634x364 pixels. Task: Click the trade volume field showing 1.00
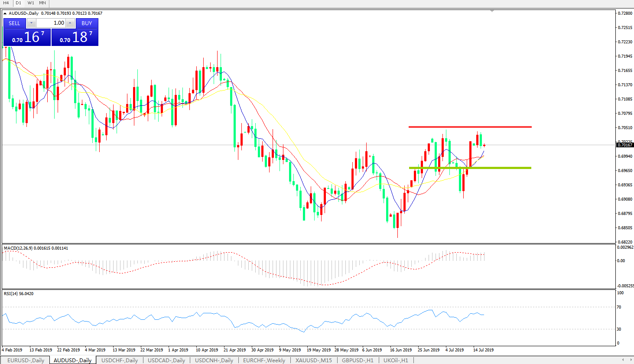(x=51, y=23)
